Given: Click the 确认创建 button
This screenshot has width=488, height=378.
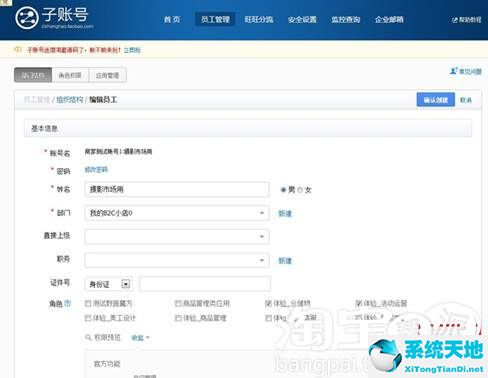Looking at the screenshot, I should pyautogui.click(x=436, y=100).
